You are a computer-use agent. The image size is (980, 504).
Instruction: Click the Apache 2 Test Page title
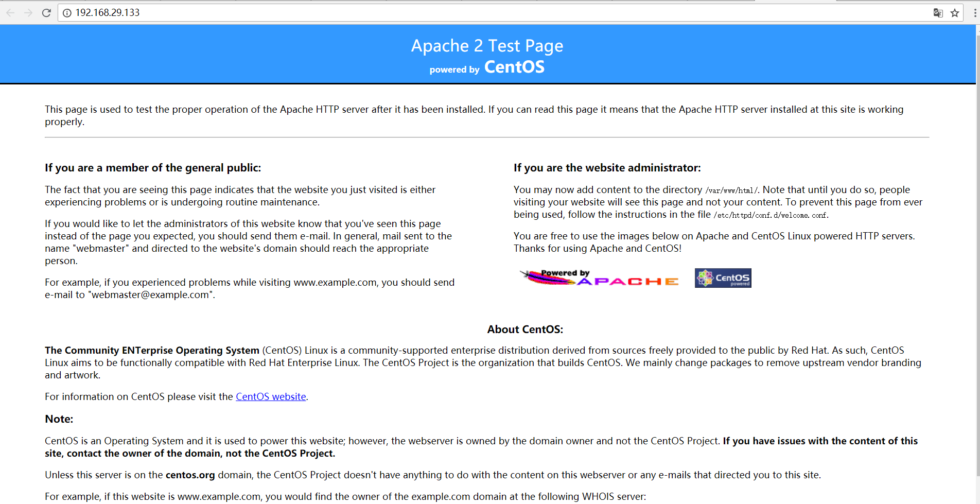coord(487,46)
